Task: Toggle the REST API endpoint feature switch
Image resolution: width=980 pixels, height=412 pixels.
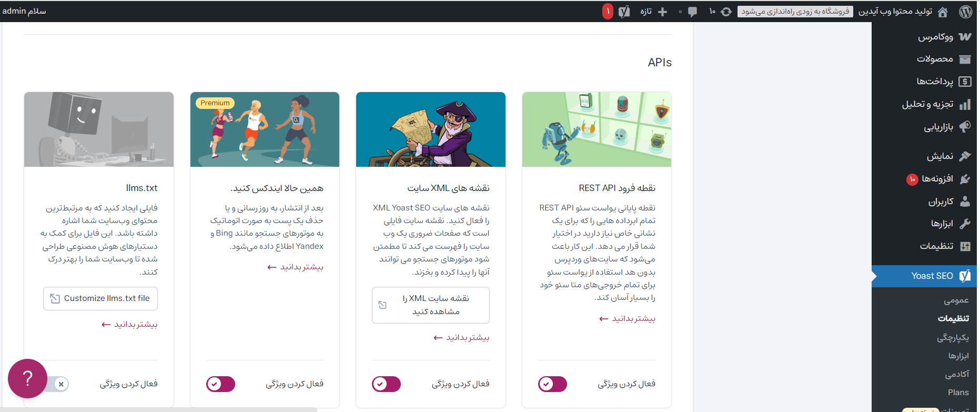Action: [x=552, y=384]
